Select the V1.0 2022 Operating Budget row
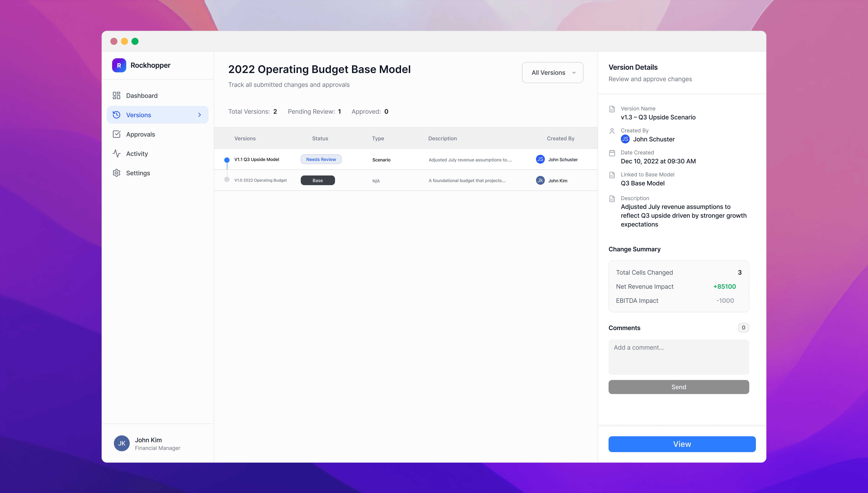 click(x=260, y=180)
